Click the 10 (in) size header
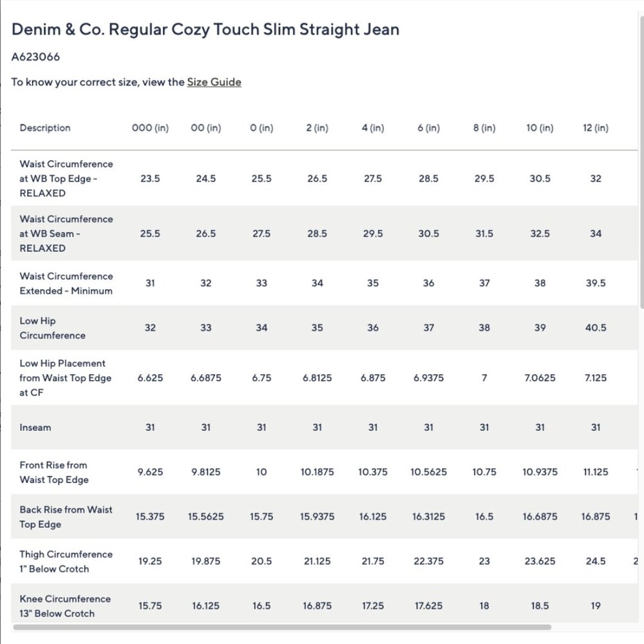644x644 pixels. click(x=540, y=128)
